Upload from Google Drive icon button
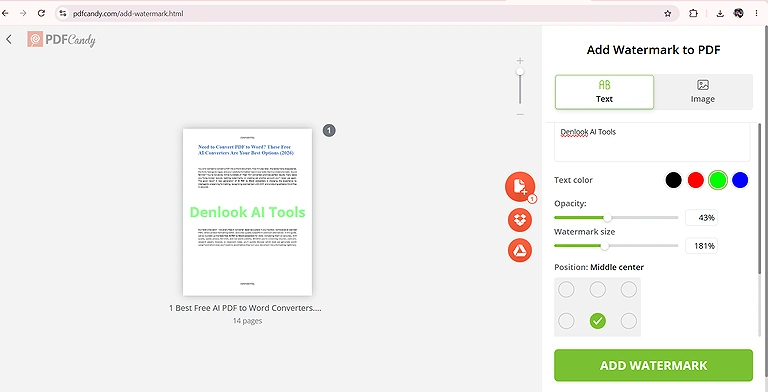768x392 pixels. coord(520,250)
